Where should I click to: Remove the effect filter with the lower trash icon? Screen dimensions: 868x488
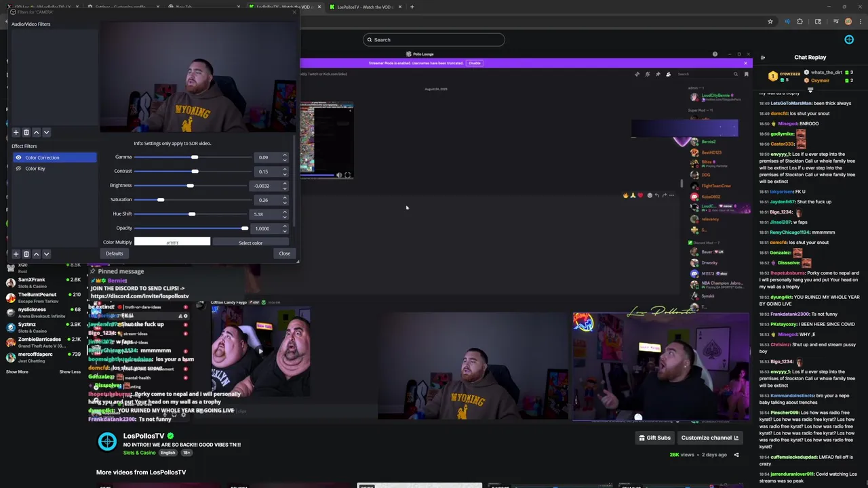click(26, 254)
